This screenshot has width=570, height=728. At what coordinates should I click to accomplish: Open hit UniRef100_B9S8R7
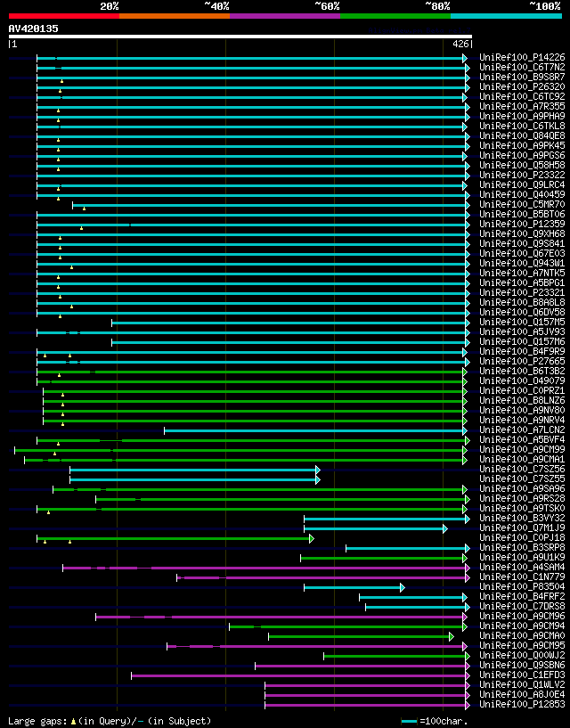(x=522, y=77)
